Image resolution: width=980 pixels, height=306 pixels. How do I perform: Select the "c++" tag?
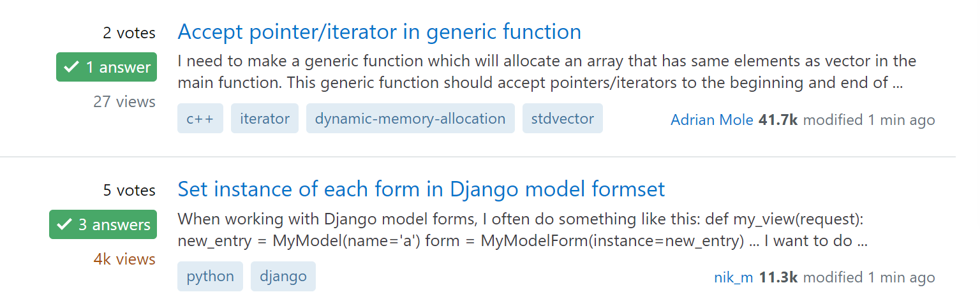point(200,119)
